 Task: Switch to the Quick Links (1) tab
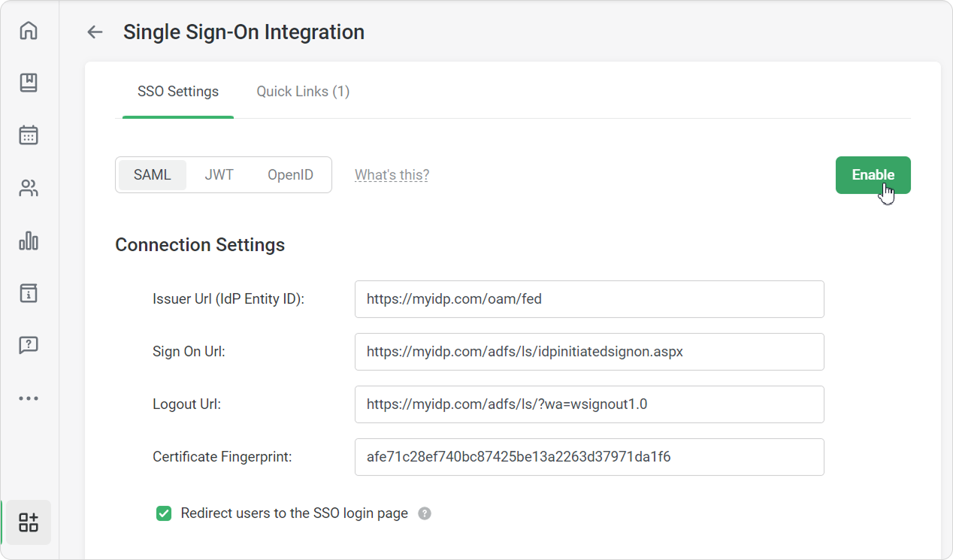click(303, 92)
